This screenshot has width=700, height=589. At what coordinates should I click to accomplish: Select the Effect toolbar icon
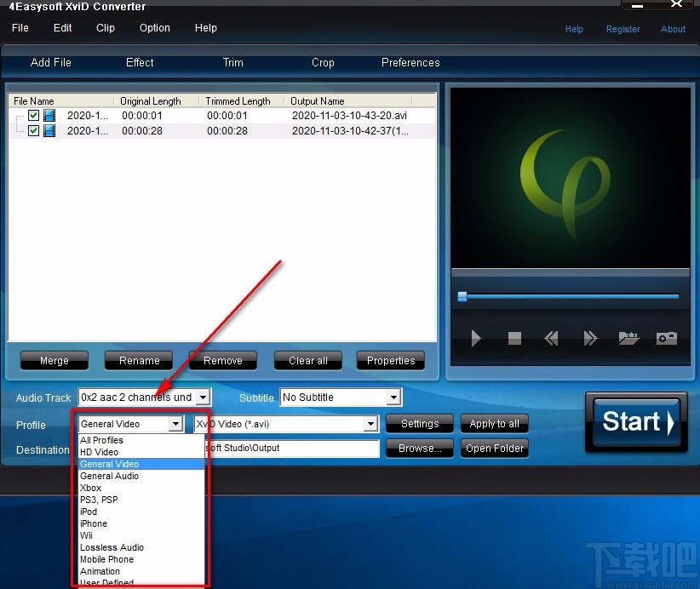click(139, 62)
